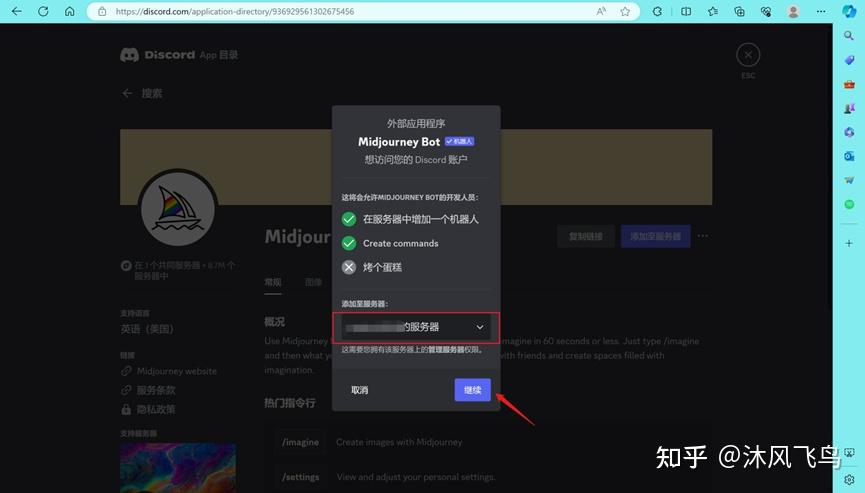Image resolution: width=865 pixels, height=493 pixels.
Task: Click the 添加至服务器 button behind dialog
Action: 655,236
